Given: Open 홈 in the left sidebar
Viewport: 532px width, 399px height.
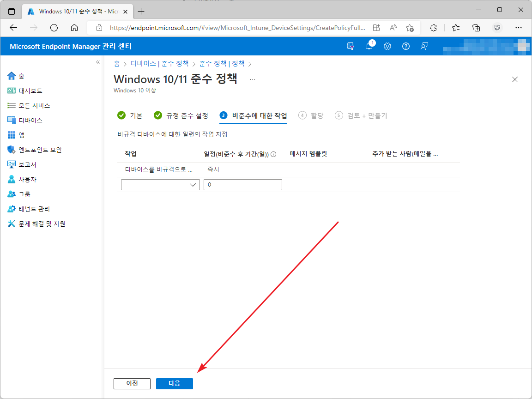Looking at the screenshot, I should point(16,76).
